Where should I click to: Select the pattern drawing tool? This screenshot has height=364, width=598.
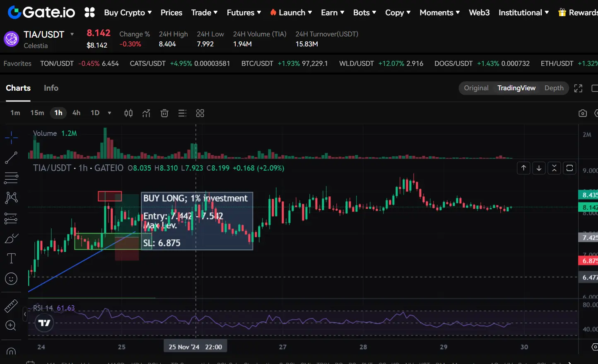[x=11, y=198]
